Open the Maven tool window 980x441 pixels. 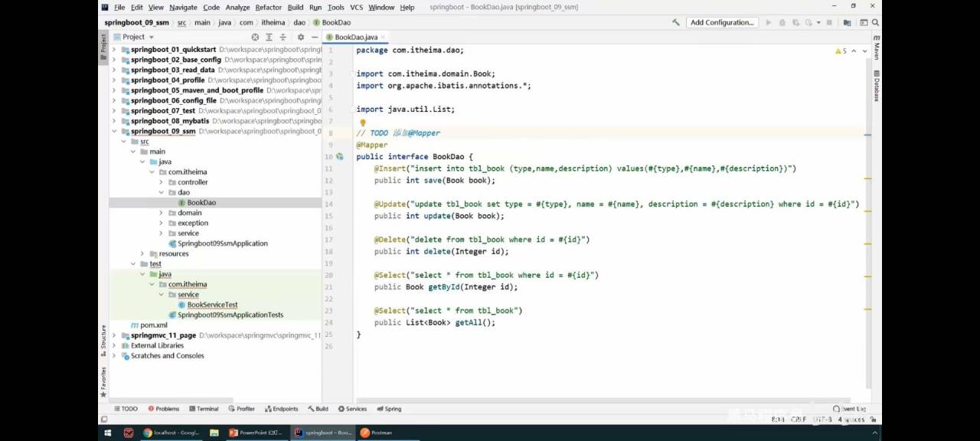pyautogui.click(x=877, y=47)
